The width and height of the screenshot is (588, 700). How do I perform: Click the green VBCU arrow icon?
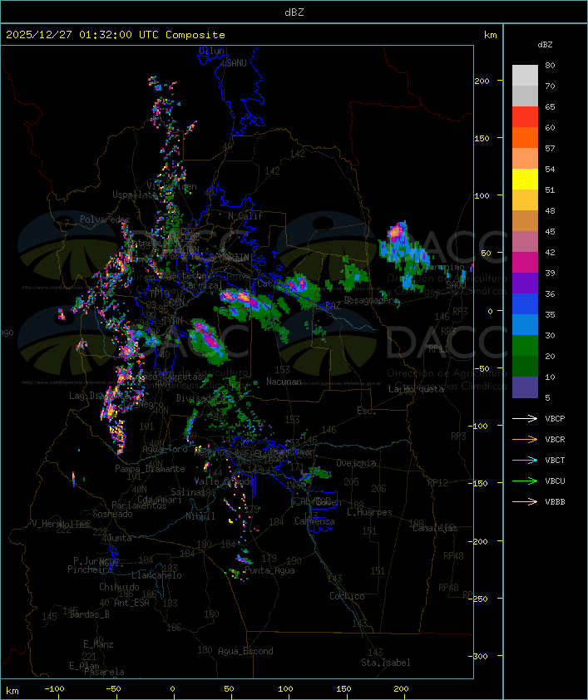pos(525,481)
